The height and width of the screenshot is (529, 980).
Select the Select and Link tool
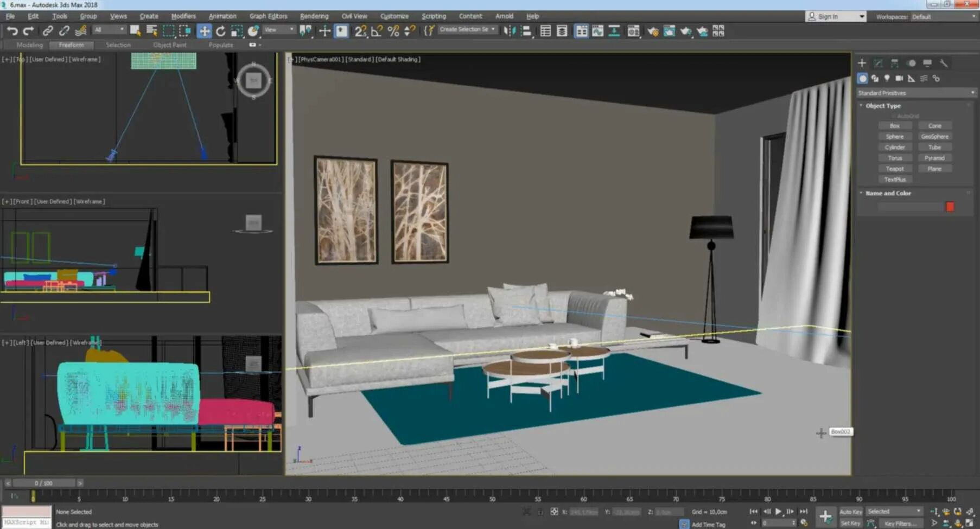pyautogui.click(x=48, y=31)
